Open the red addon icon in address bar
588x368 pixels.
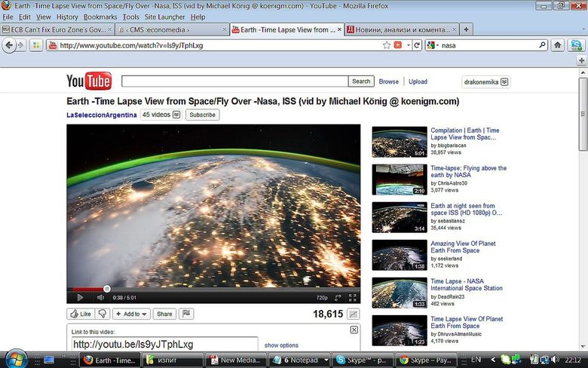pyautogui.click(x=398, y=45)
